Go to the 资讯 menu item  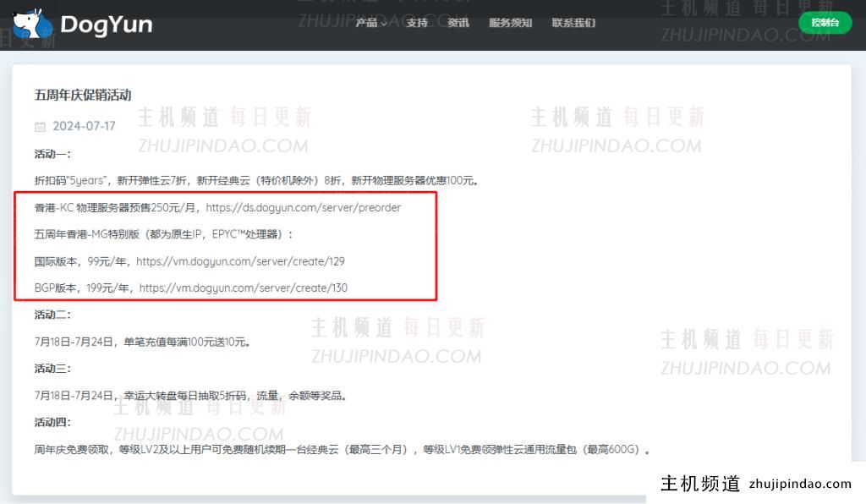click(458, 23)
